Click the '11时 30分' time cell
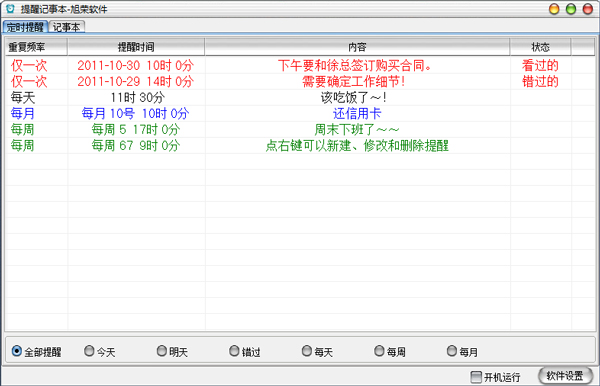The image size is (600, 386). tap(137, 98)
